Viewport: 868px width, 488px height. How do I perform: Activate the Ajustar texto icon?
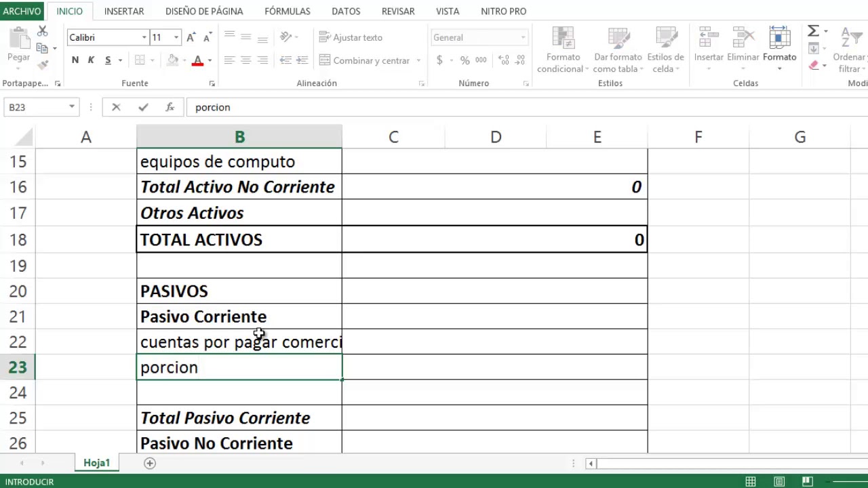tap(351, 37)
